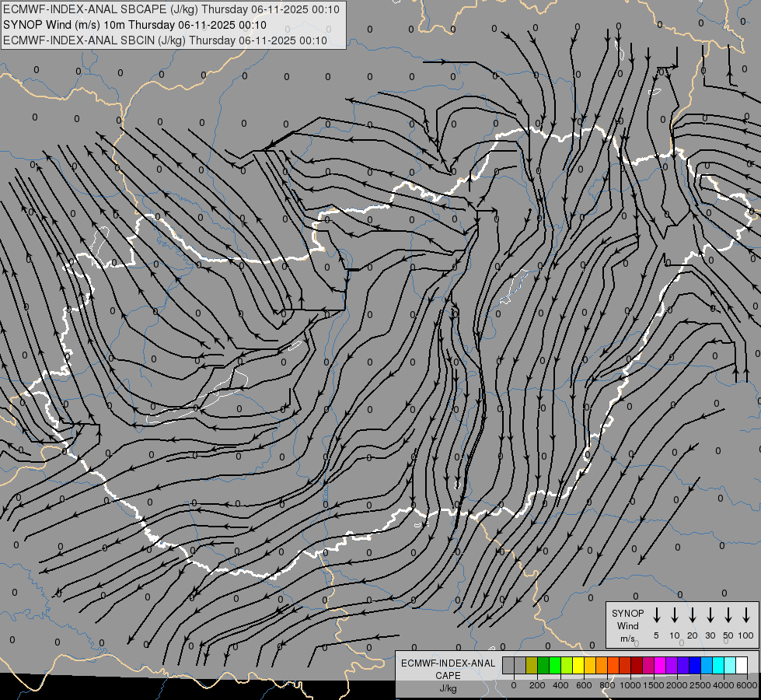Click the 100 wind speed label
This screenshot has width=761, height=700.
746,635
